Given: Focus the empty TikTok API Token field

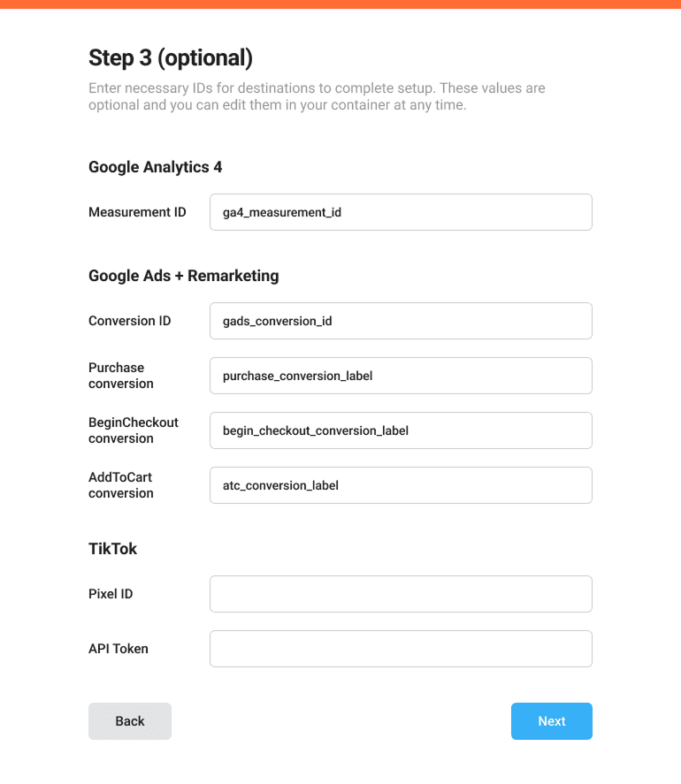Looking at the screenshot, I should (400, 649).
